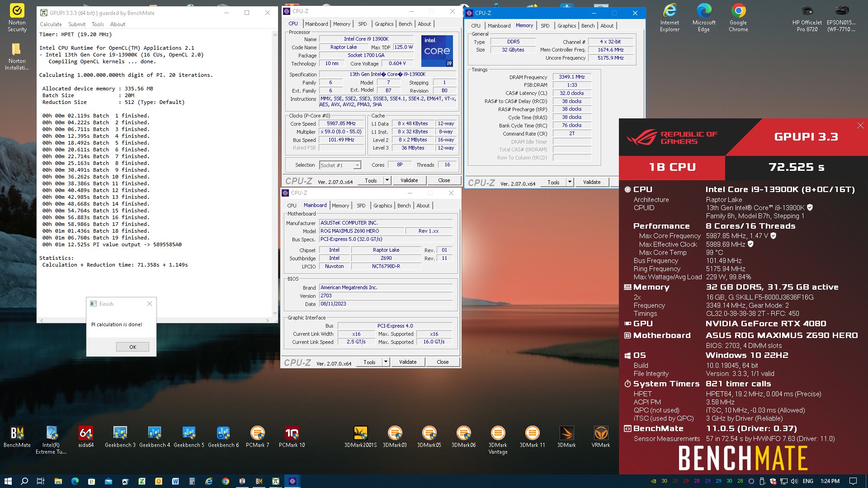Launch 3DMark2001SE shortcut
This screenshot has height=488, width=868.
pyautogui.click(x=361, y=437)
